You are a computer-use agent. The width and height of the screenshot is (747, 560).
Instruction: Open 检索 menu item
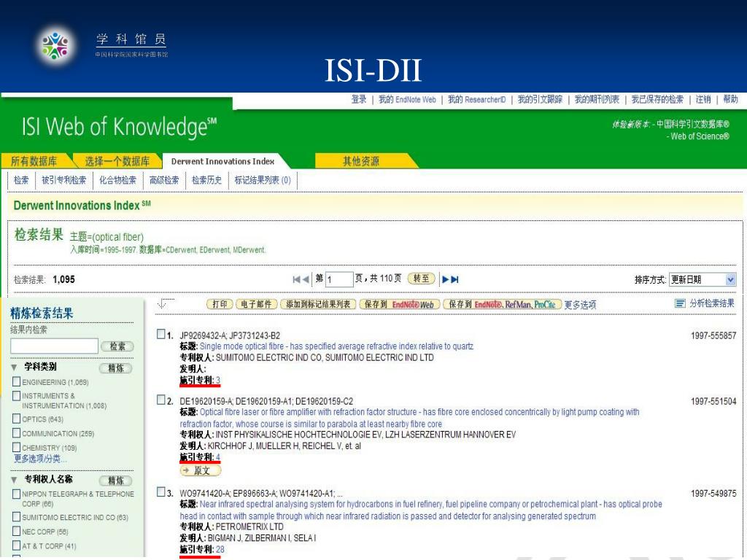click(x=21, y=180)
